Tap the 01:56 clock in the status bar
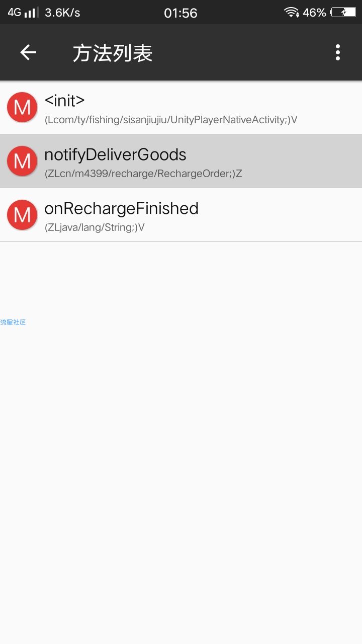 [x=180, y=13]
